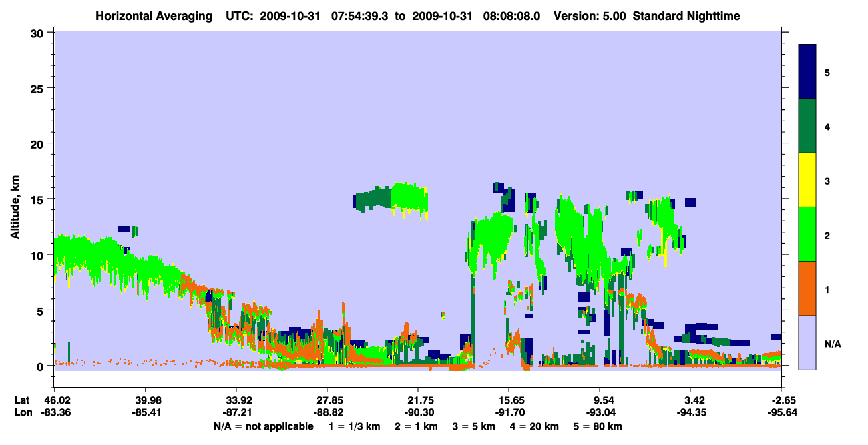Click the longitude value -90.30
Image resolution: width=868 pixels, height=445 pixels.
coord(418,413)
